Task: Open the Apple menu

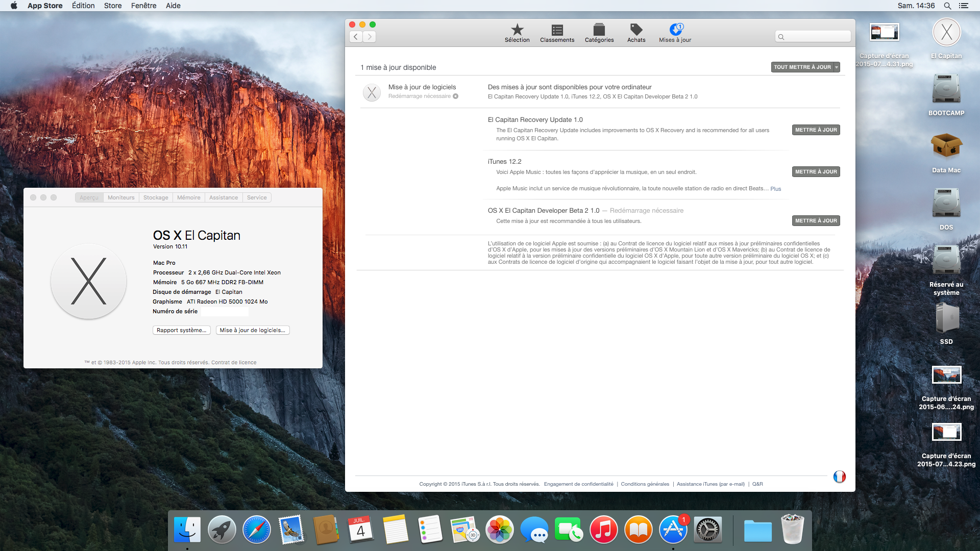Action: pos(14,6)
